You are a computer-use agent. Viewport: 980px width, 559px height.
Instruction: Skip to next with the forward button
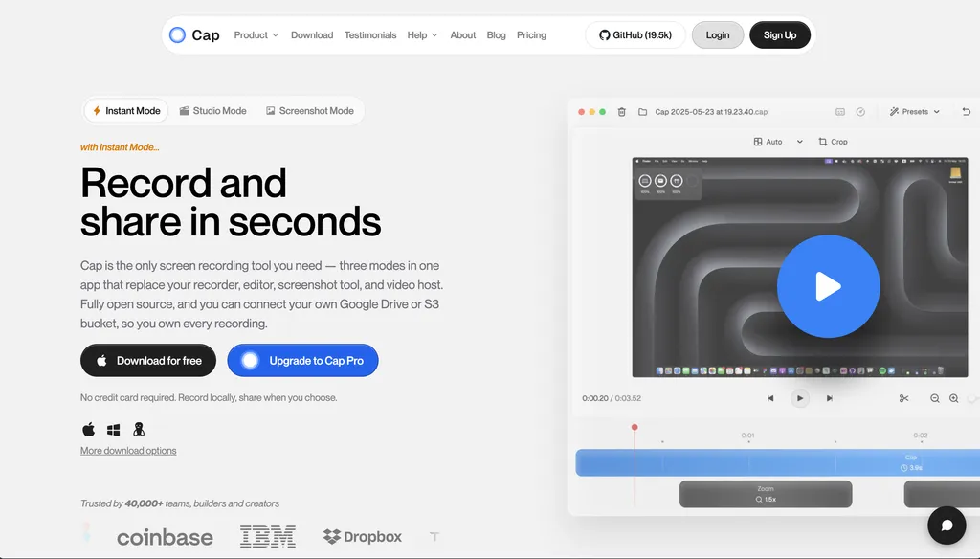830,398
